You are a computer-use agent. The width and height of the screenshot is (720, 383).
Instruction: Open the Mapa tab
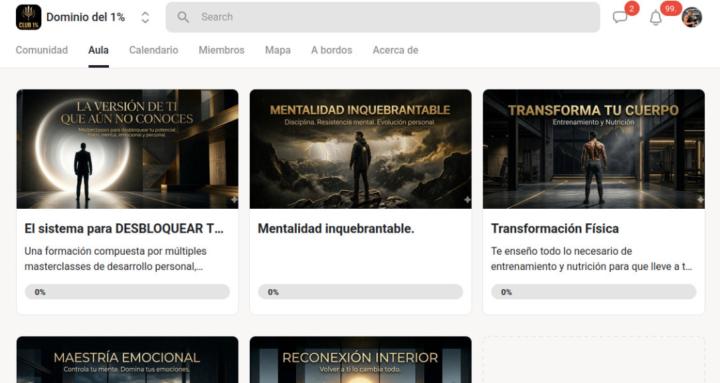click(278, 50)
